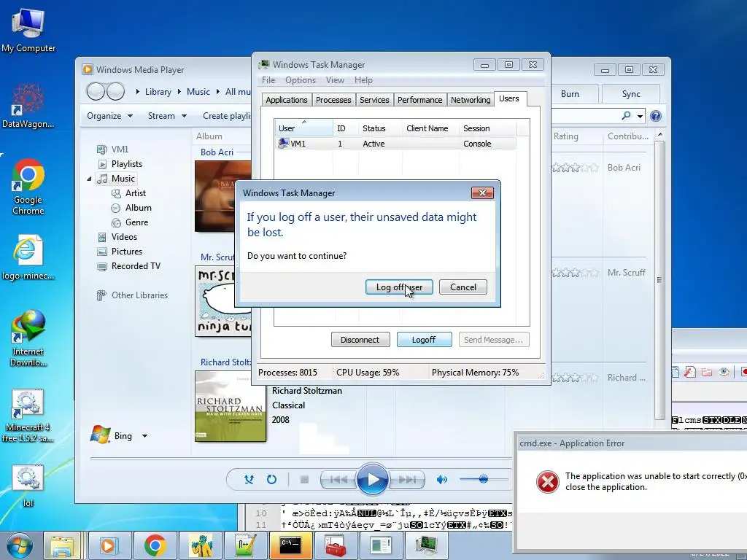
Task: Open the Options menu in Task Manager
Action: (300, 80)
